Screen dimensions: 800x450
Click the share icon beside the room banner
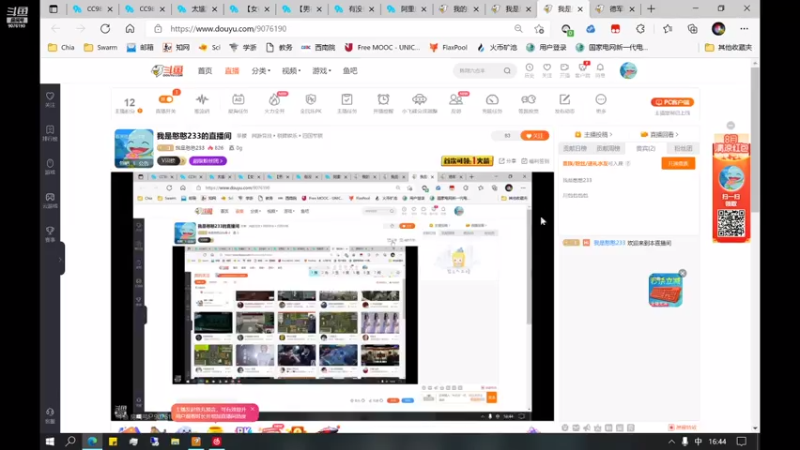(507, 161)
